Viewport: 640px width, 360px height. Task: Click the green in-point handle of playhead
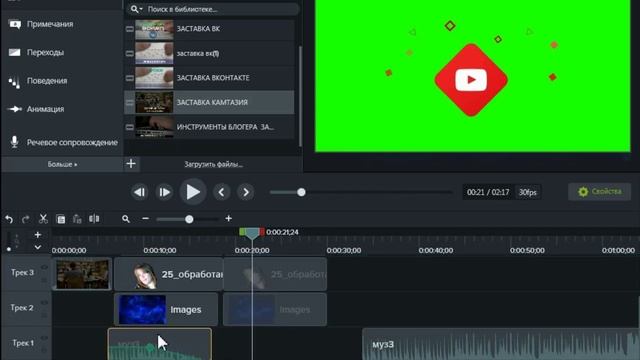pyautogui.click(x=242, y=232)
